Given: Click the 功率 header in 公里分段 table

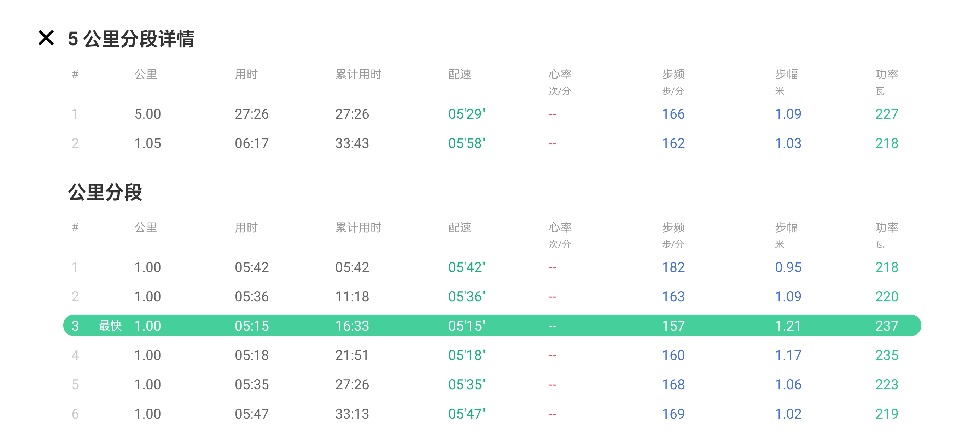Looking at the screenshot, I should pyautogui.click(x=886, y=227).
